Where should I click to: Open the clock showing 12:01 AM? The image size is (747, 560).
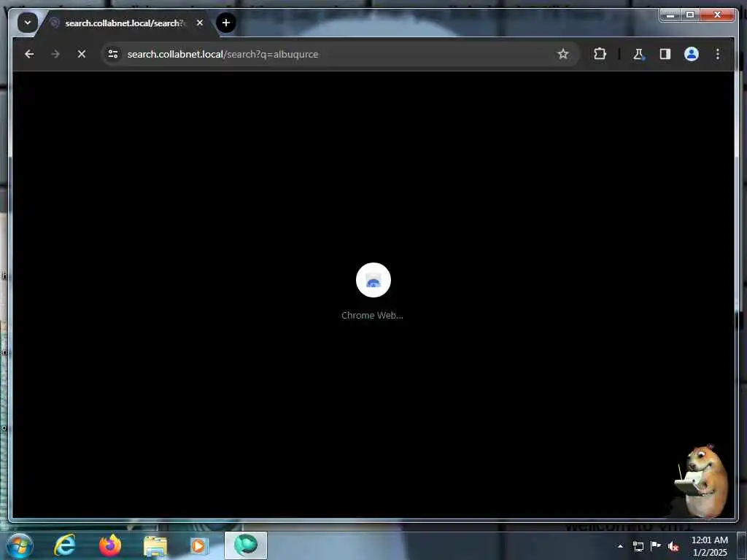(709, 546)
